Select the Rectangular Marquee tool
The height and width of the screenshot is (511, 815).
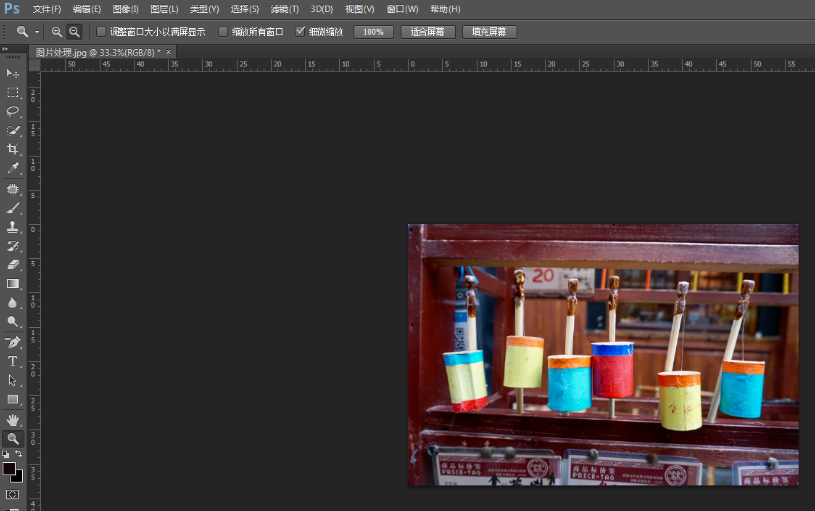[13, 92]
